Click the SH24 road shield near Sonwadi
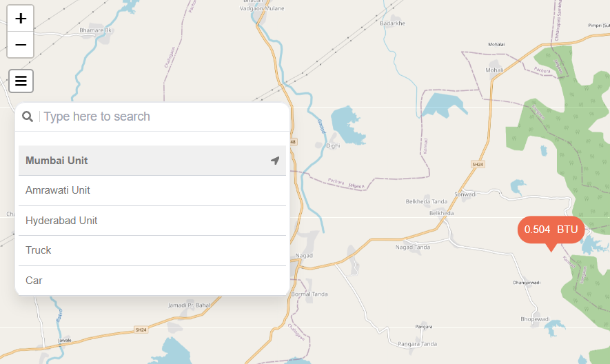 pos(477,165)
